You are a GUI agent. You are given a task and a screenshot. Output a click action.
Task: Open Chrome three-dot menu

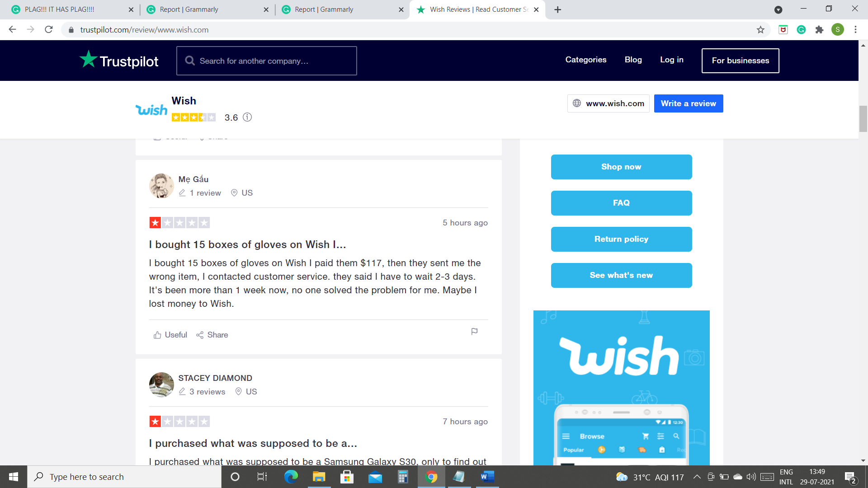coord(855,30)
